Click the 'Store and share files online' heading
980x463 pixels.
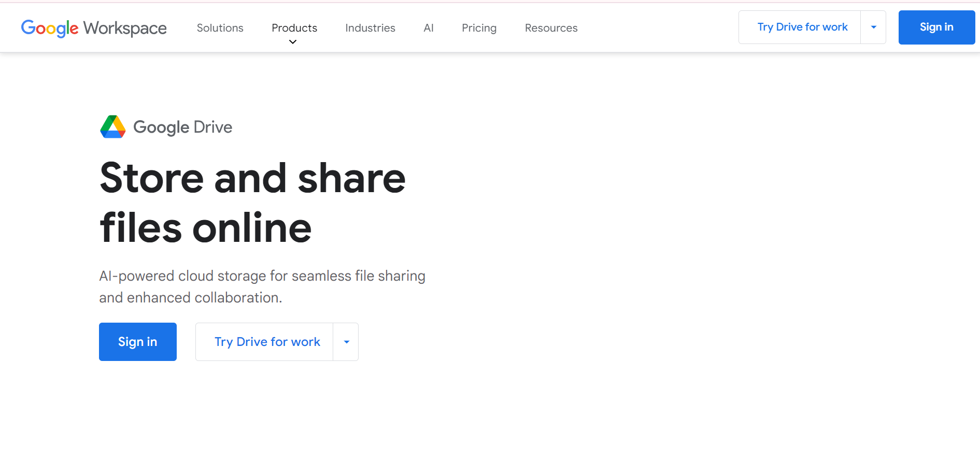(x=252, y=202)
